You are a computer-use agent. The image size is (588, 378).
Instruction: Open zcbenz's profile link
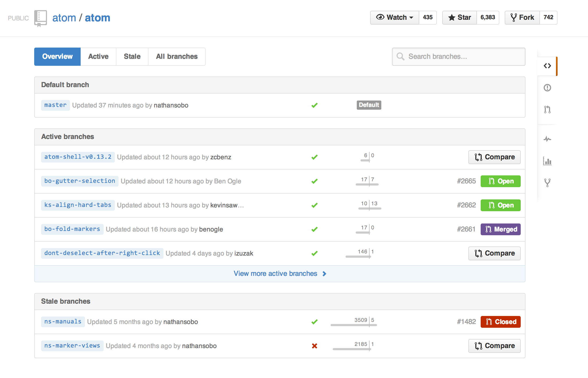tap(221, 157)
